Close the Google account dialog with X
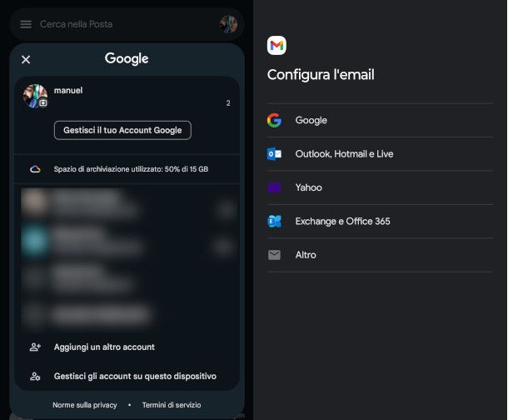Viewport: 508px width, 420px height. click(x=26, y=60)
